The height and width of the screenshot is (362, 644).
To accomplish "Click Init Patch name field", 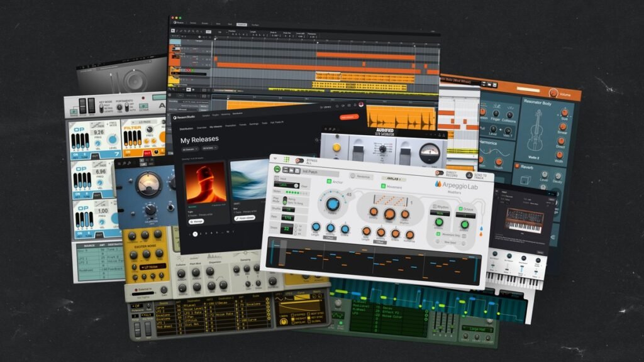I will pyautogui.click(x=320, y=172).
